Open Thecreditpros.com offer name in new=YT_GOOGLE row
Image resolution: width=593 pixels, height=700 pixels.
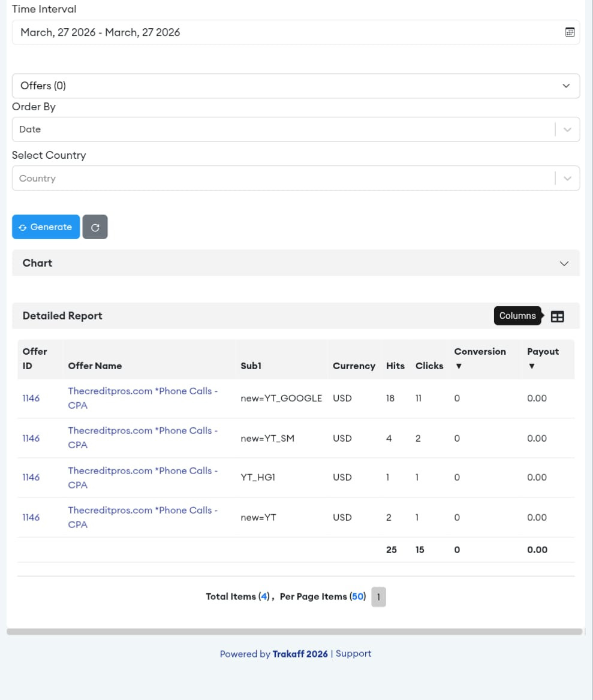[x=143, y=398]
